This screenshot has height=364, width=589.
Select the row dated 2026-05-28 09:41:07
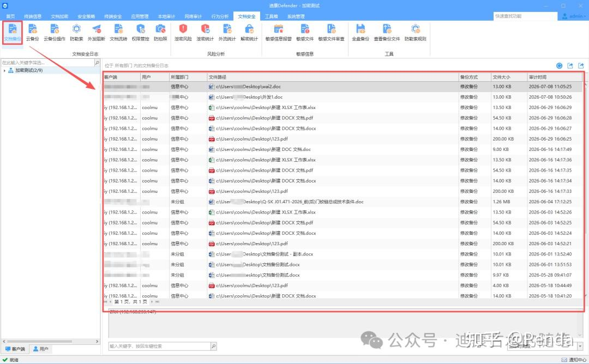pyautogui.click(x=343, y=275)
